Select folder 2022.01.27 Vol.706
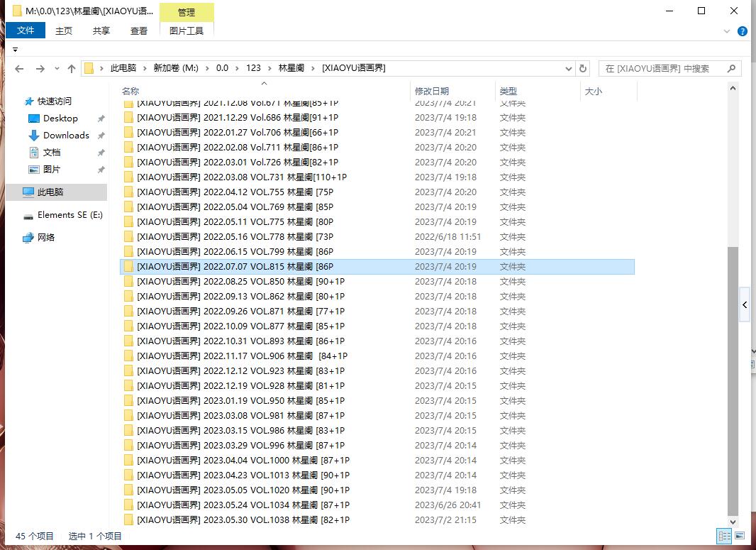 377,133
